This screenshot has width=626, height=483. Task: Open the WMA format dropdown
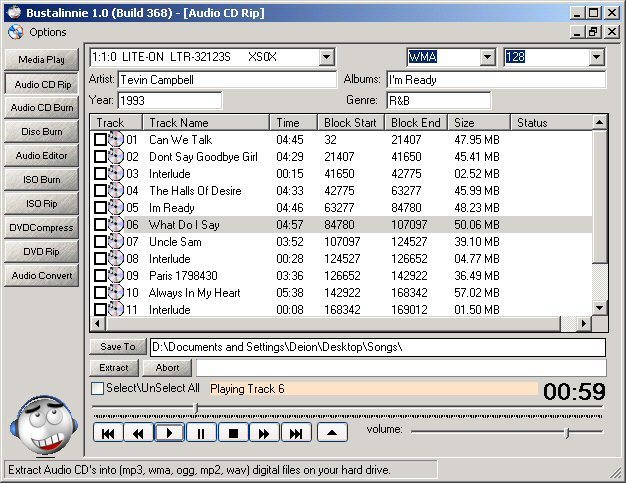coord(487,57)
